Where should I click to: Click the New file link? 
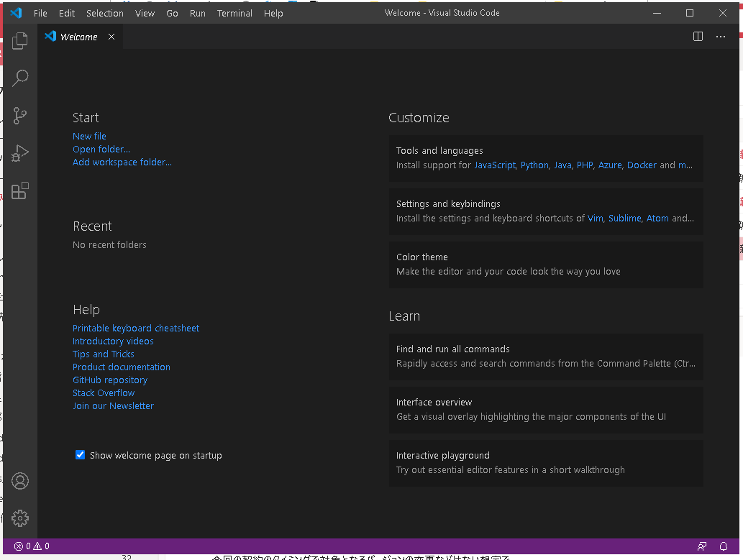[89, 137]
